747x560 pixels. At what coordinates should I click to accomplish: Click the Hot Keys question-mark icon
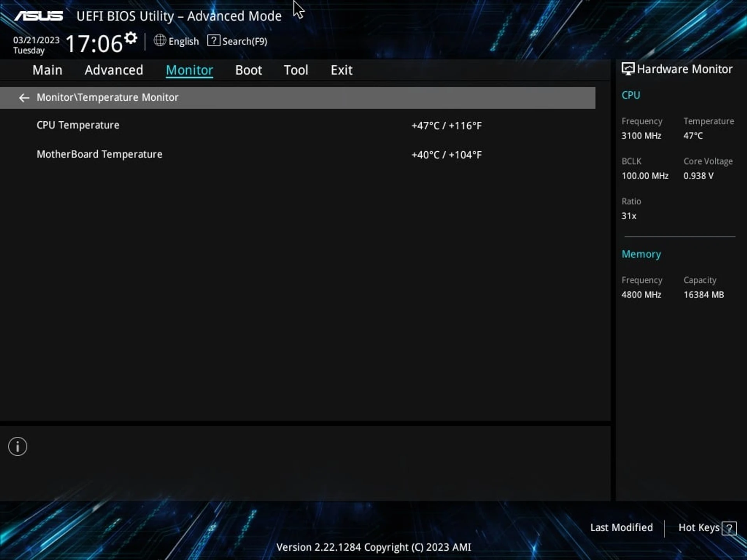pos(729,528)
